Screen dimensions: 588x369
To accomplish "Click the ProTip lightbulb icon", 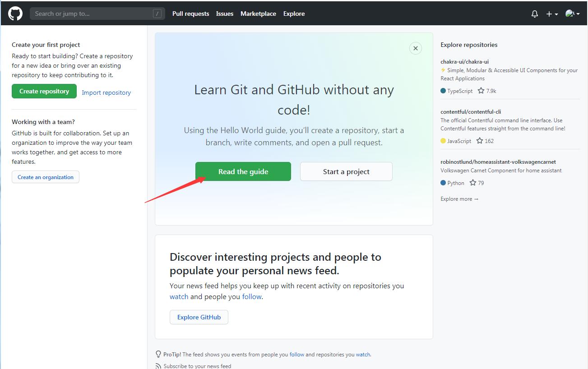I will pos(158,354).
